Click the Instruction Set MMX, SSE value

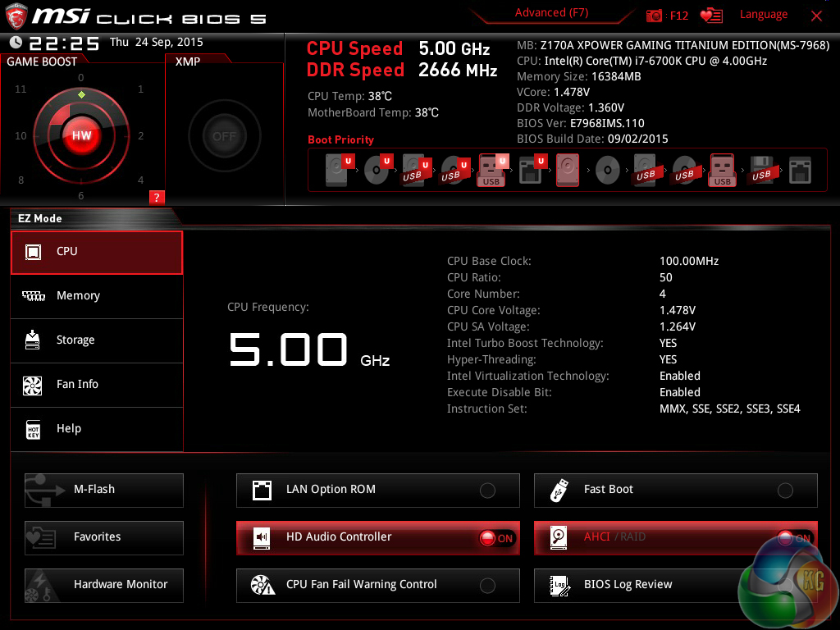[729, 409]
